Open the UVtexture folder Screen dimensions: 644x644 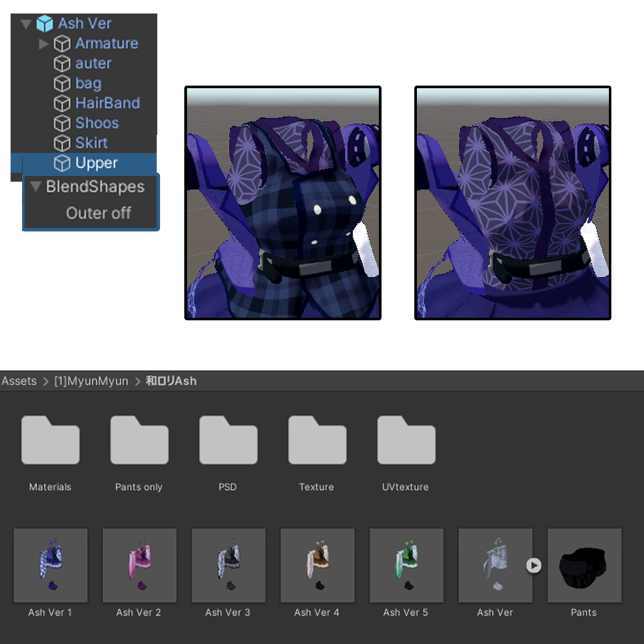click(x=406, y=440)
